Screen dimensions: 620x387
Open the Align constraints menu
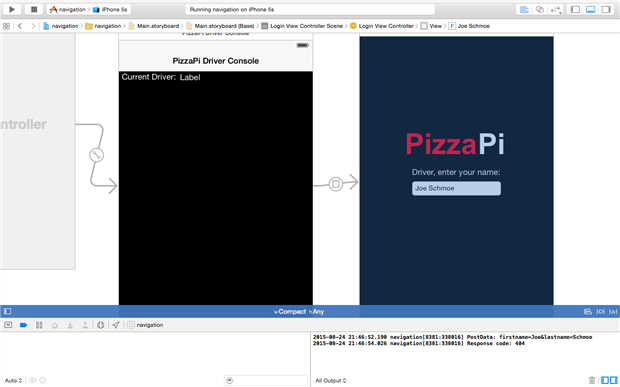pos(588,311)
